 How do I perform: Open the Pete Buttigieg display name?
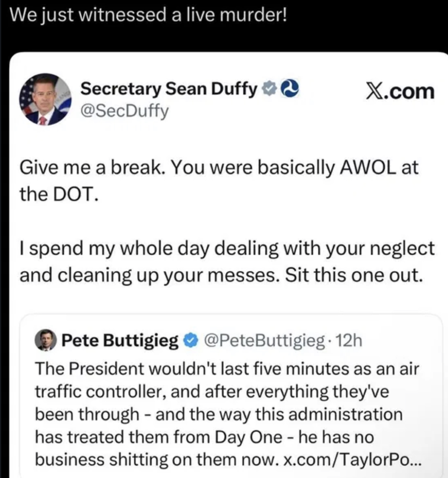(120, 341)
